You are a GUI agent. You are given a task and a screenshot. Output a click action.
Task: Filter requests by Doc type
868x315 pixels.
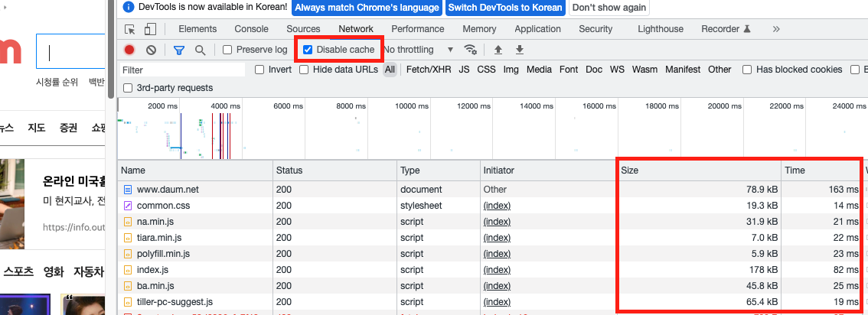tap(594, 70)
